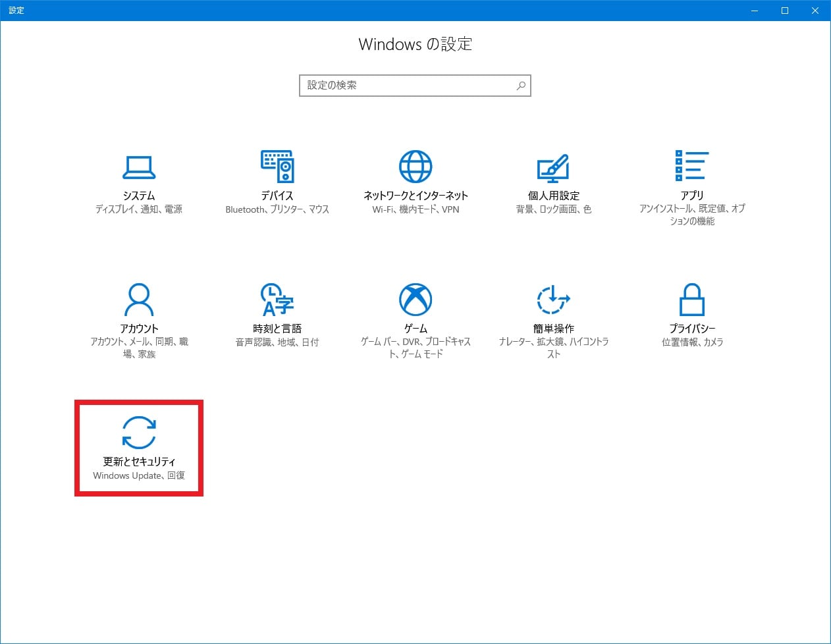Viewport: 831px width, 644px height.
Task: Minimize the 設定 window
Action: coord(755,11)
